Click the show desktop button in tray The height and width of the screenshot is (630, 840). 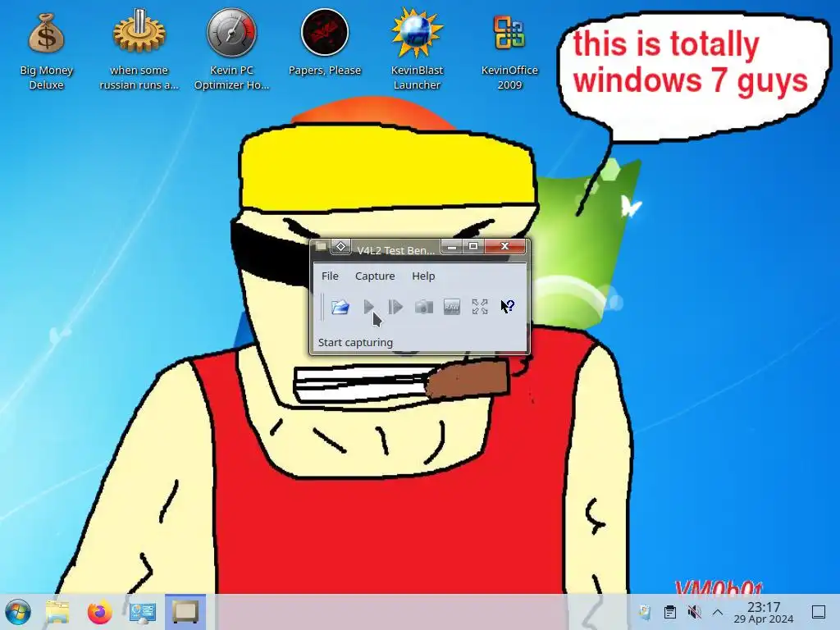819,612
